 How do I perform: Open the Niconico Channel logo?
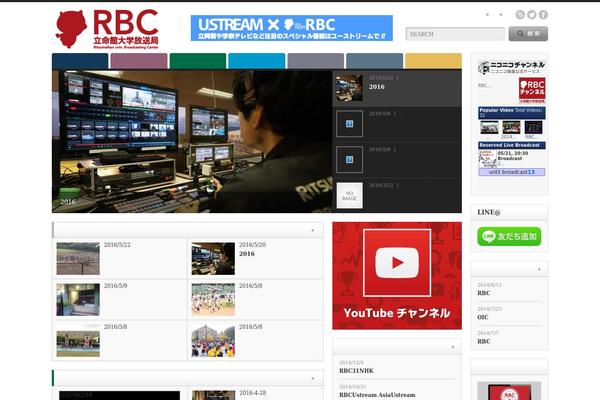click(x=511, y=67)
